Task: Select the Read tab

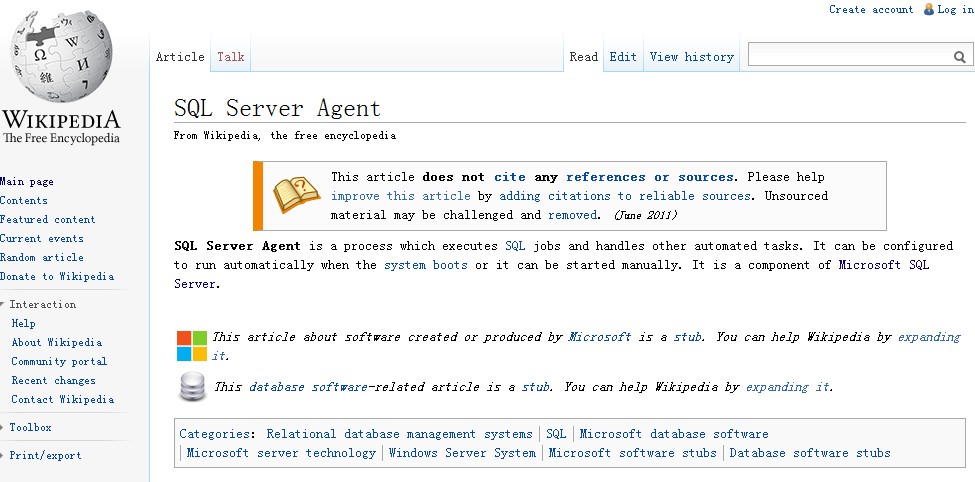Action: 583,57
